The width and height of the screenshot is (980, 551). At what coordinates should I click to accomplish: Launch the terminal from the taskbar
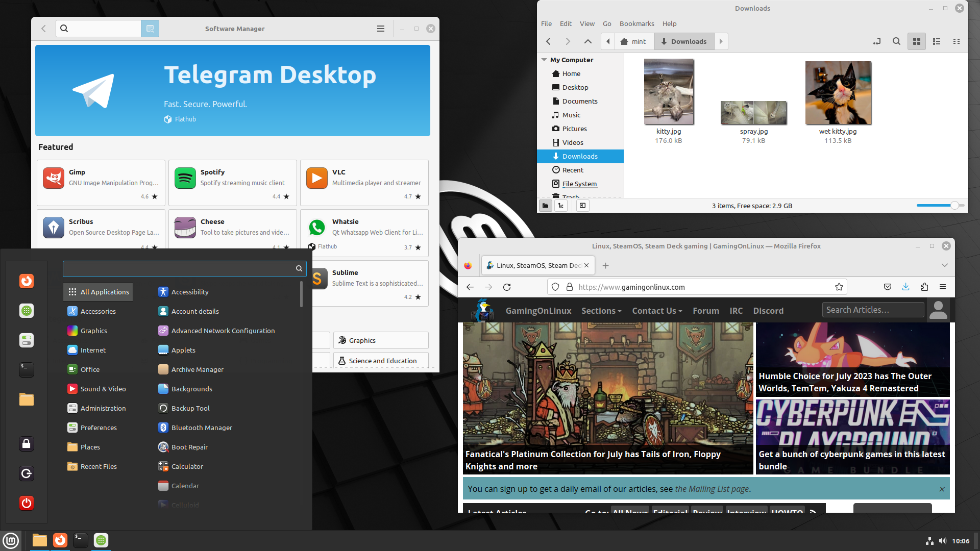click(80, 540)
